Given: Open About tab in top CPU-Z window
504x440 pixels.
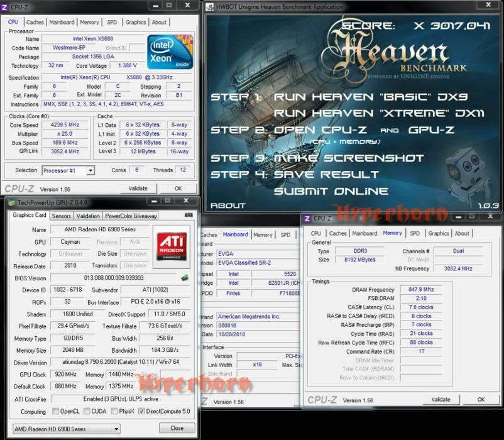Looking at the screenshot, I should tap(159, 22).
